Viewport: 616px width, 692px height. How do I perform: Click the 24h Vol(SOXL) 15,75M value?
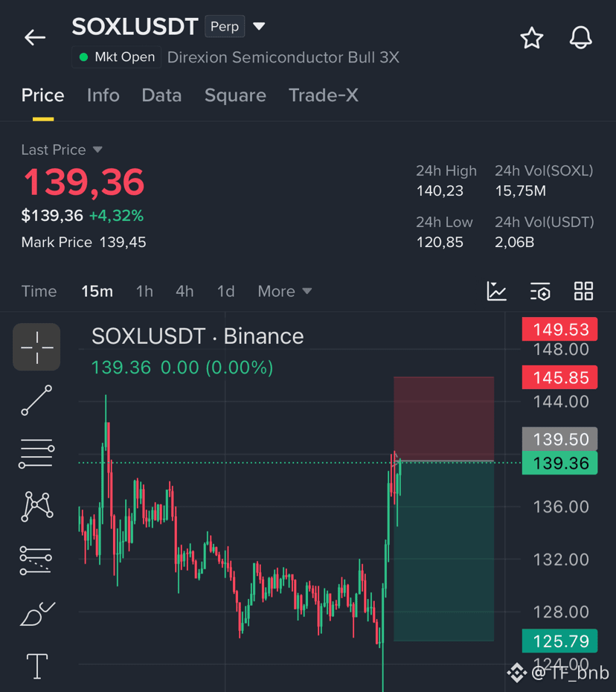pos(521,191)
